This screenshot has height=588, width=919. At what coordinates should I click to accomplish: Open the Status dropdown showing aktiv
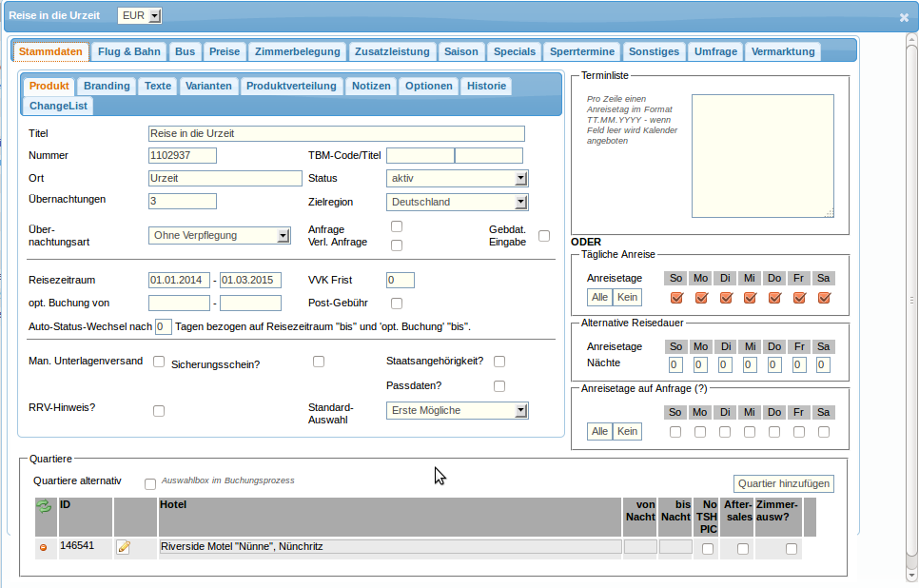pos(457,178)
